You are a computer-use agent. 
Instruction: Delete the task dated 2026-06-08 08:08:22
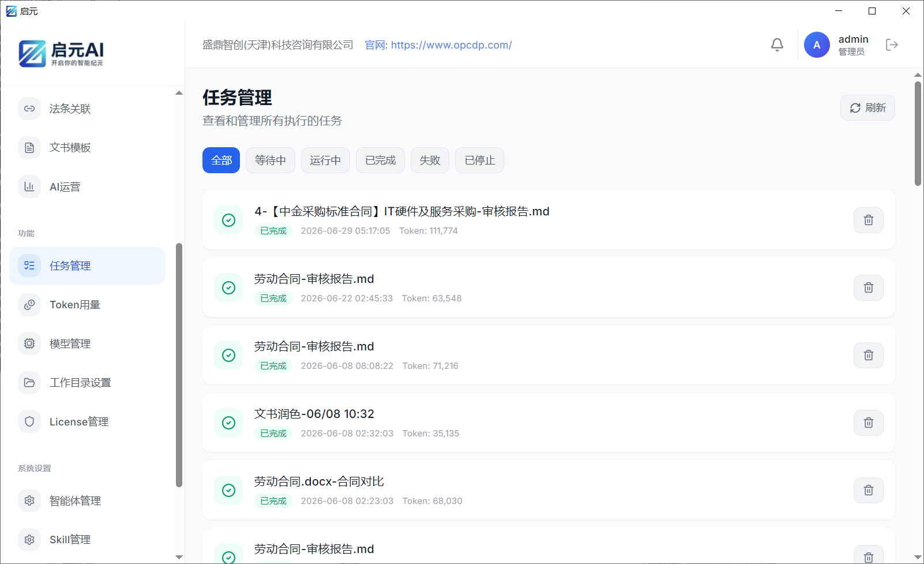point(869,355)
